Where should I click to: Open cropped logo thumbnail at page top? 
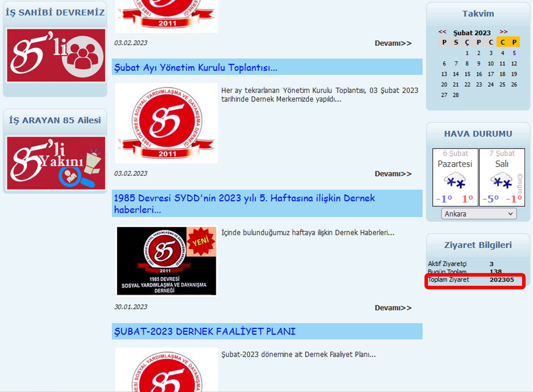pyautogui.click(x=166, y=16)
